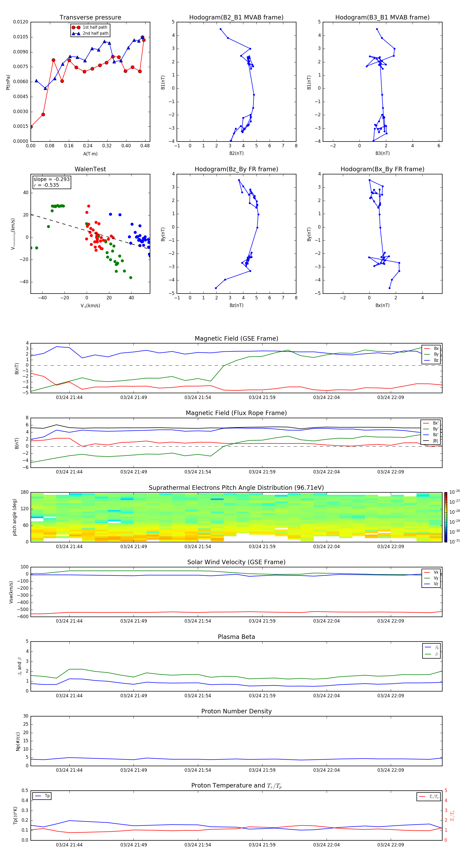This screenshot has height=868, width=473.
Task: Click the 'pitch angle (deg)' y-axis label
Action: (14, 517)
